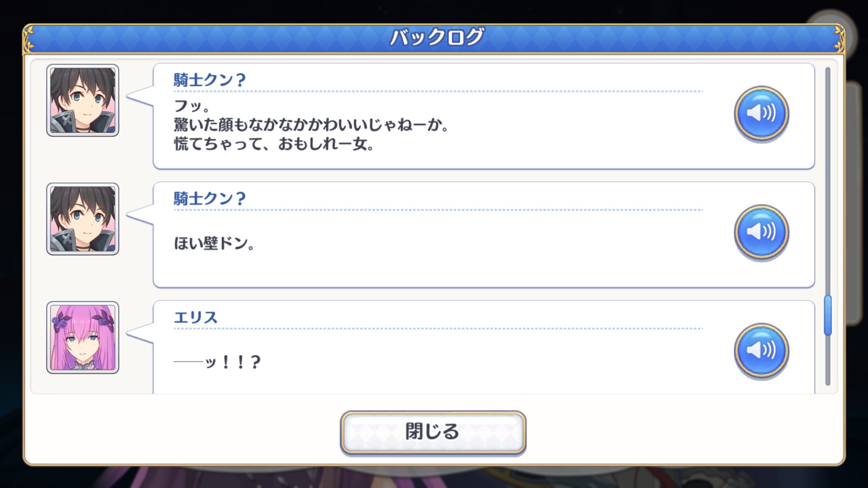Select the ほい壁ドン。 dialogue bubble

(484, 235)
